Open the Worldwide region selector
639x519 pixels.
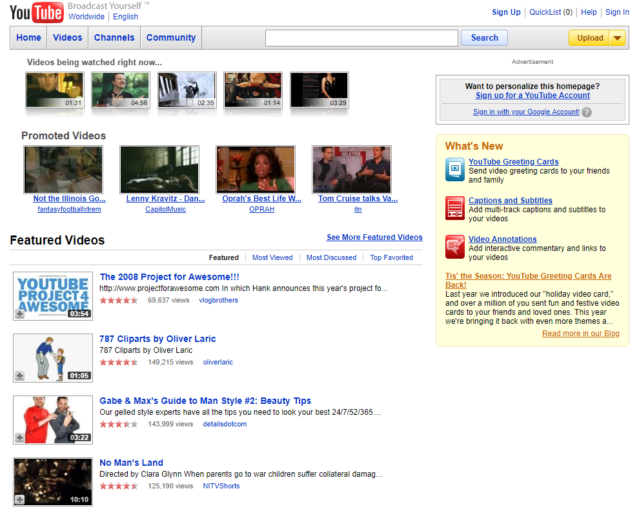coord(87,17)
